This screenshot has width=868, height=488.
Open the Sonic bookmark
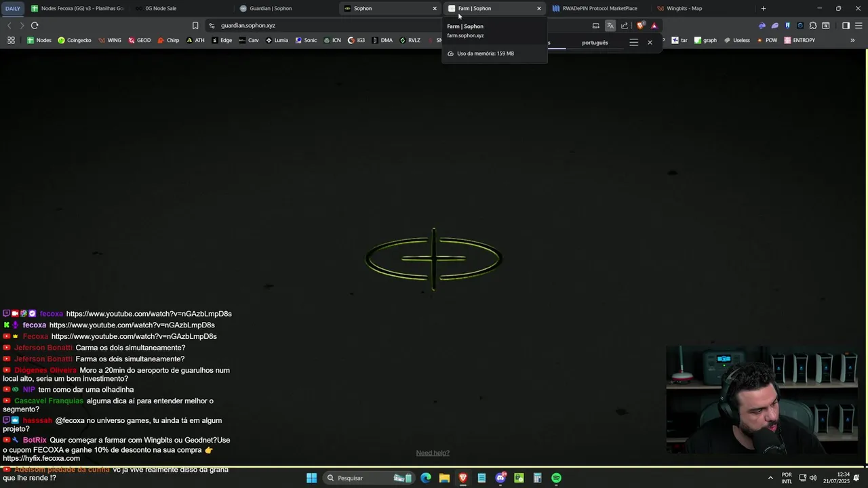(306, 40)
